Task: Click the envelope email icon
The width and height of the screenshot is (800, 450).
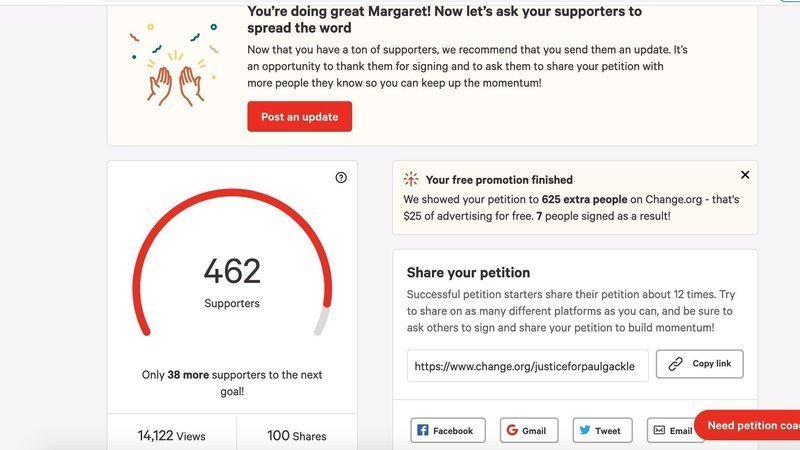Action: point(659,430)
